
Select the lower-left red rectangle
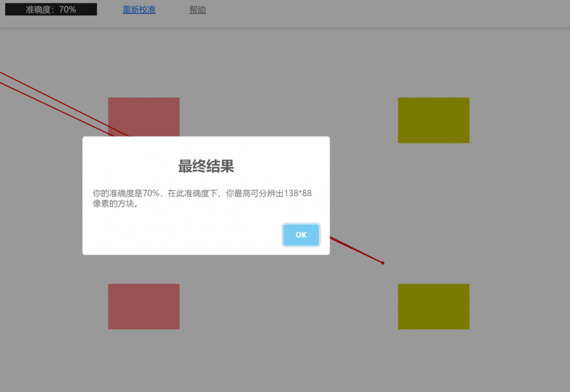[143, 307]
